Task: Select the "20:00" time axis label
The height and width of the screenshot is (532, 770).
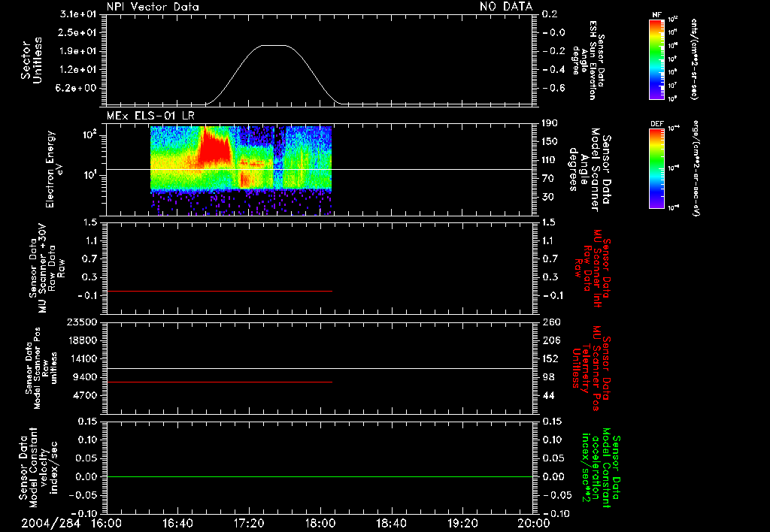Action: click(x=534, y=523)
